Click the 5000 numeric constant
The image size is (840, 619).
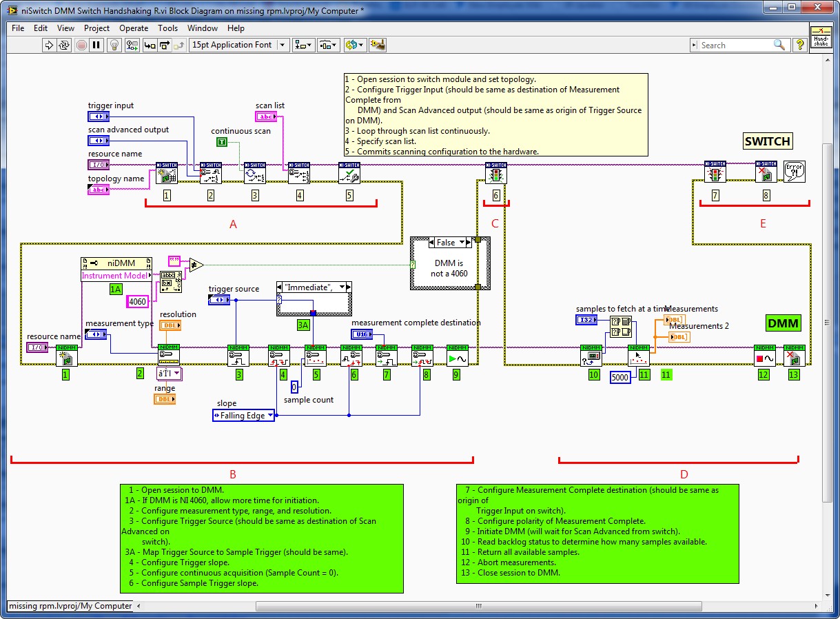(620, 377)
